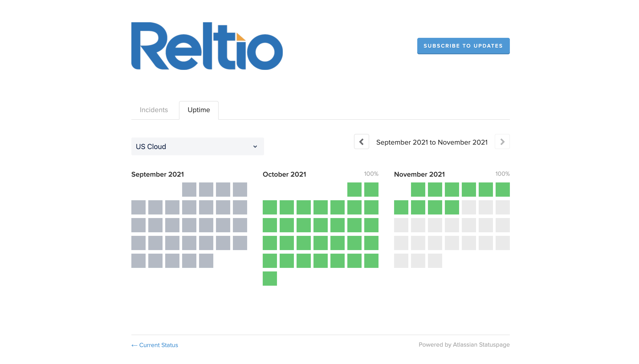The image size is (639, 364).
Task: Select the October 31 green day square
Action: point(270,279)
